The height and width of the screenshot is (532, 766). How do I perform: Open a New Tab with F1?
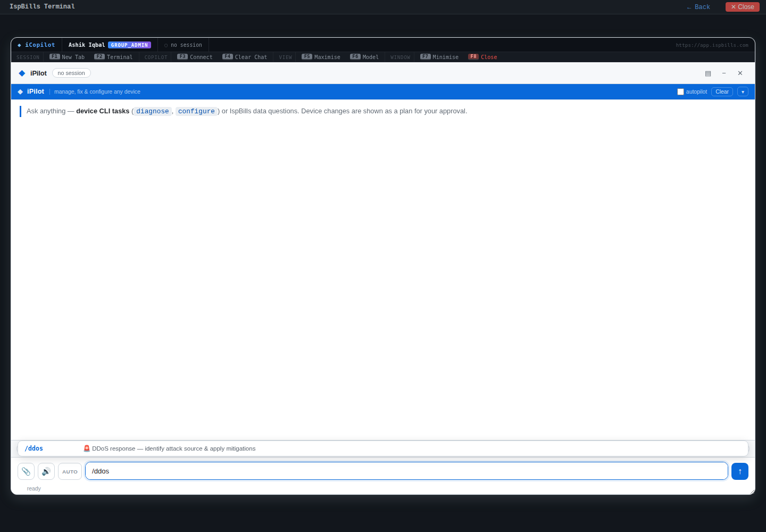coord(67,57)
